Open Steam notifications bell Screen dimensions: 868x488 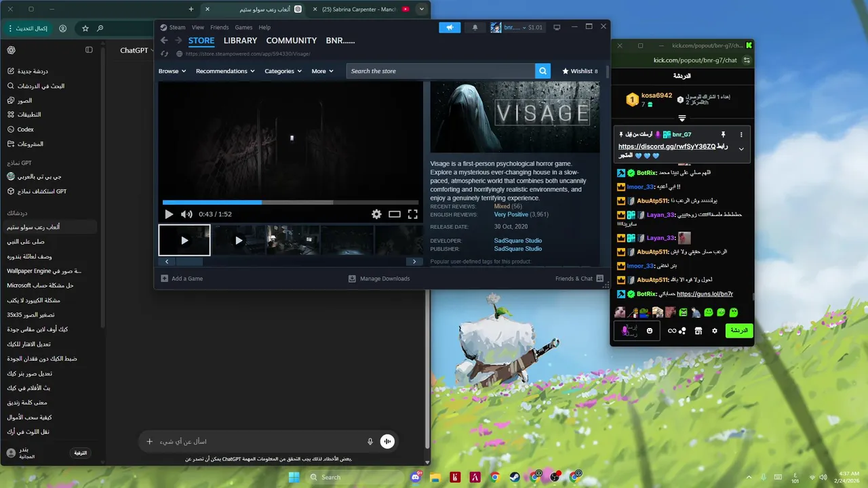(475, 27)
